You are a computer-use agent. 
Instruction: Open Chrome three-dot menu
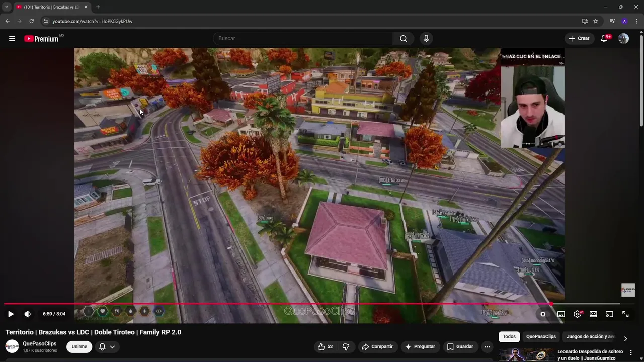click(x=636, y=21)
